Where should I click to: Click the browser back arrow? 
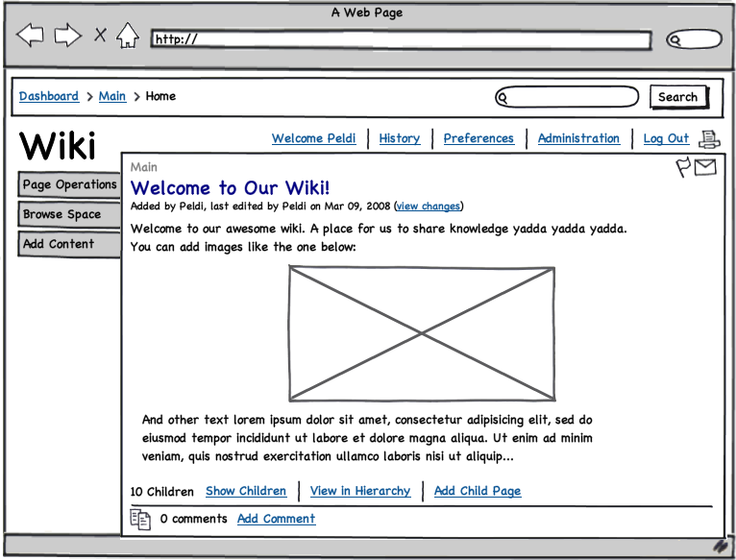click(30, 36)
